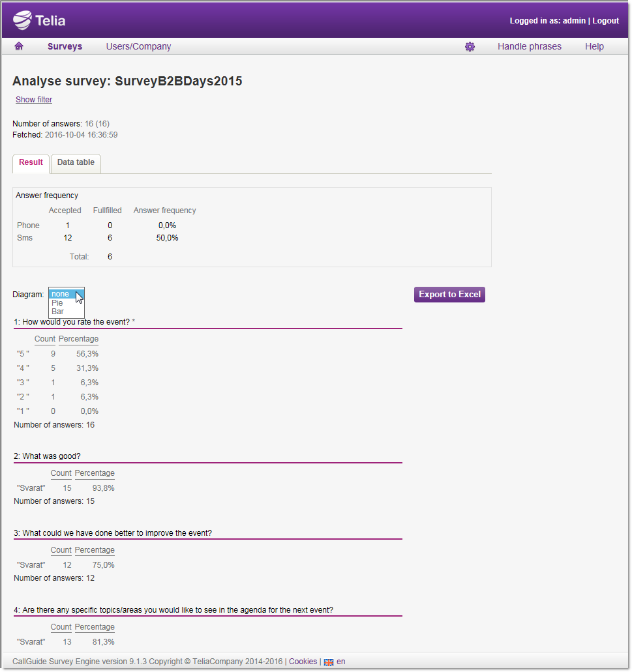The height and width of the screenshot is (672, 632).
Task: Click the '56,3%' percentage for answer "5"
Action: pos(87,354)
